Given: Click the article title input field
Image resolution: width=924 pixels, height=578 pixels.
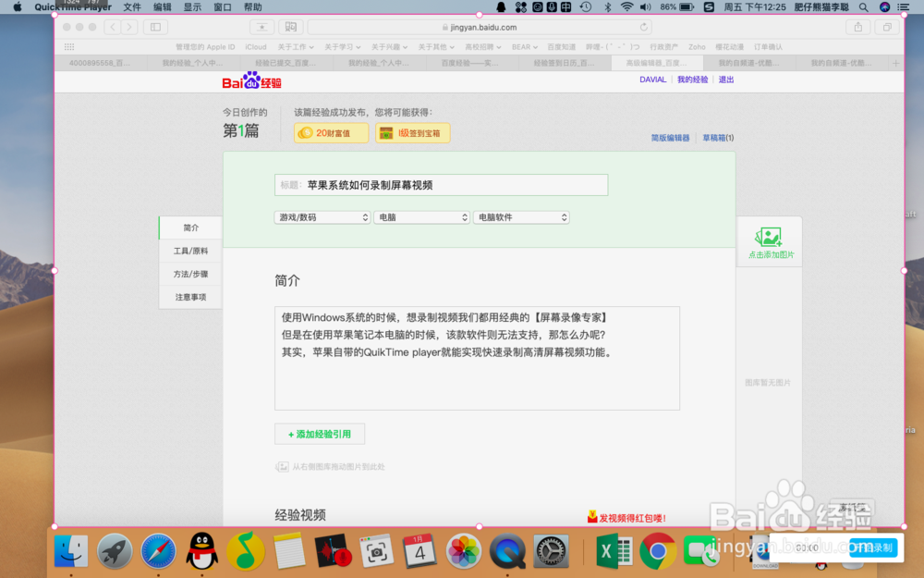Looking at the screenshot, I should click(x=441, y=185).
